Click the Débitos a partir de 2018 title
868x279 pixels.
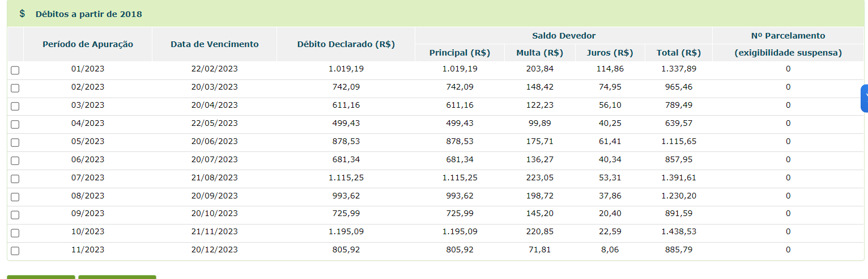coord(89,14)
